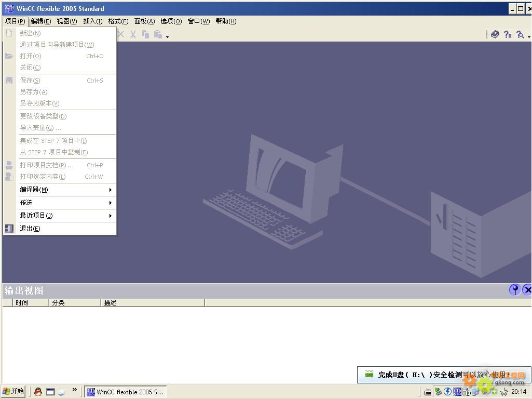
Task: Open the 选项(O) menu
Action: 171,21
